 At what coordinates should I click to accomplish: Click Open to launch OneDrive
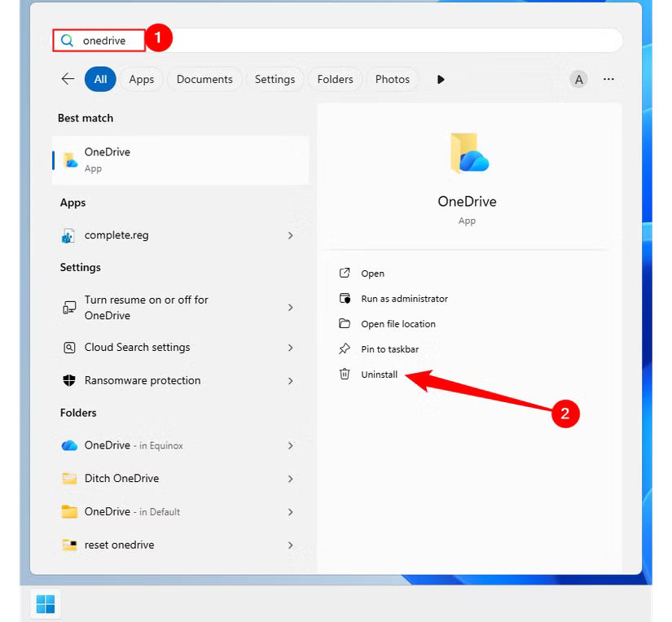pyautogui.click(x=371, y=273)
